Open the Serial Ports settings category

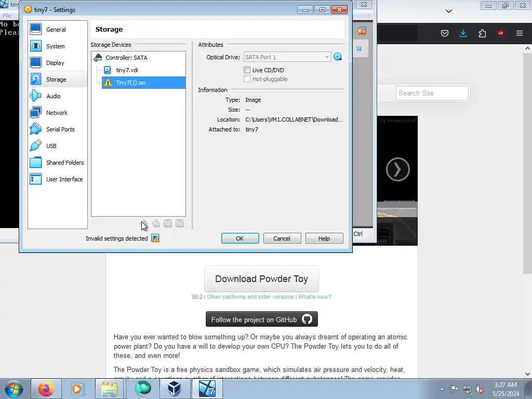57,129
